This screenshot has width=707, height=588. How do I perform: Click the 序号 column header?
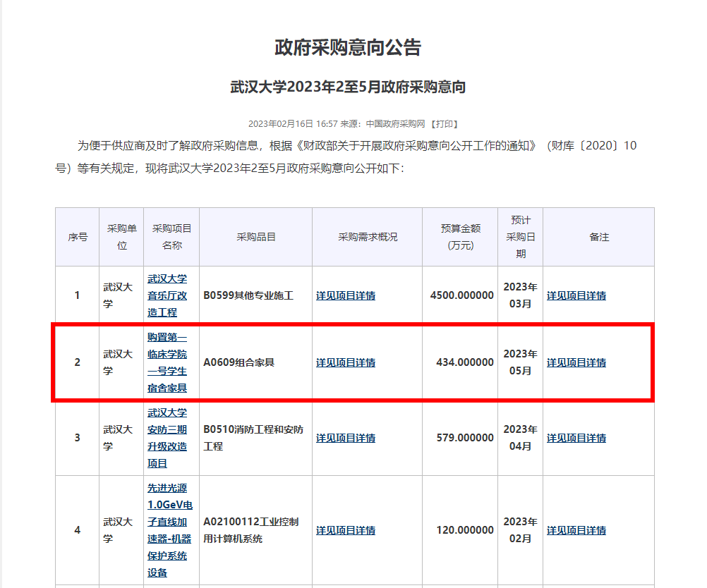(78, 237)
